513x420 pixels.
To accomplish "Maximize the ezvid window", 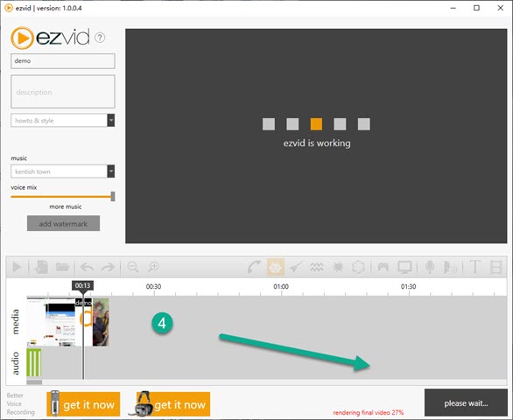I will (x=477, y=8).
